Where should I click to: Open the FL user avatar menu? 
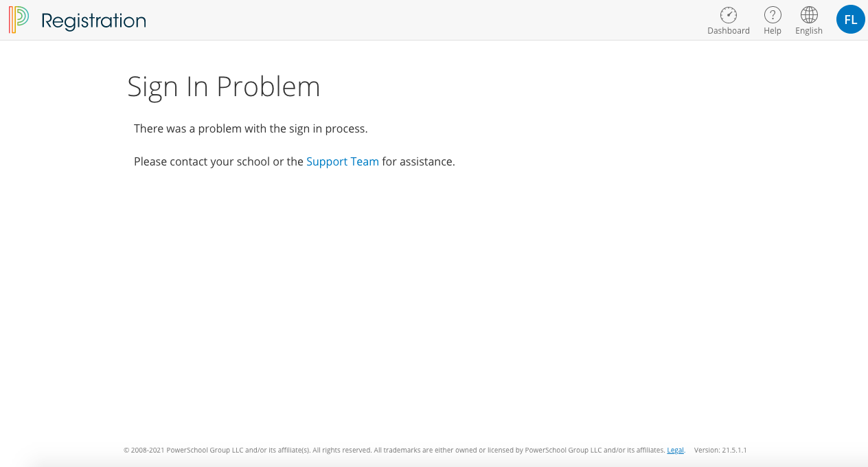click(x=850, y=20)
